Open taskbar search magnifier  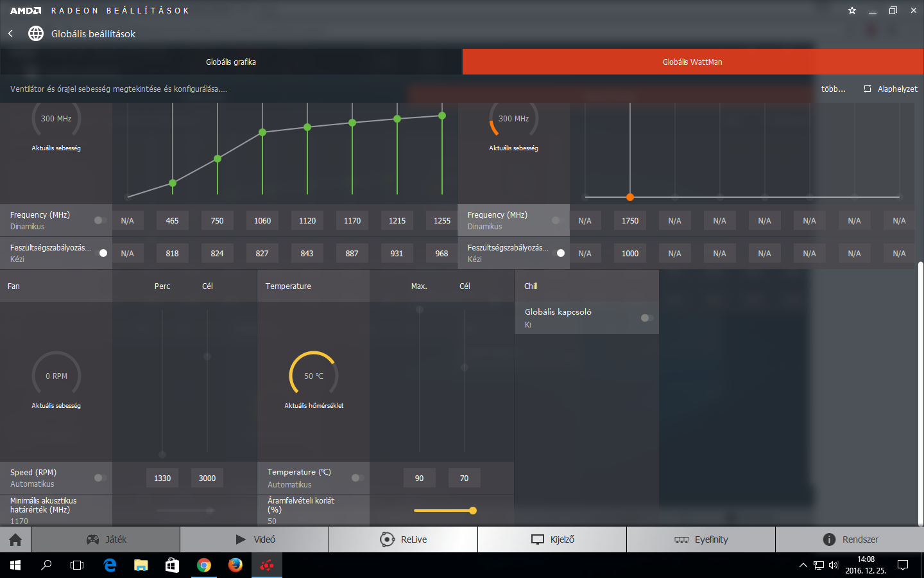tap(46, 565)
